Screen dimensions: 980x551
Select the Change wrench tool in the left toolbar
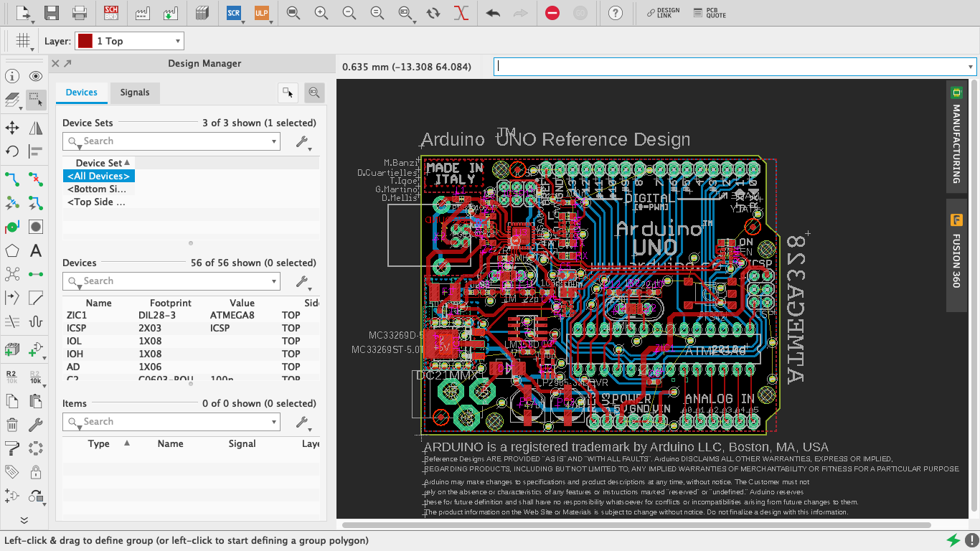tap(36, 425)
